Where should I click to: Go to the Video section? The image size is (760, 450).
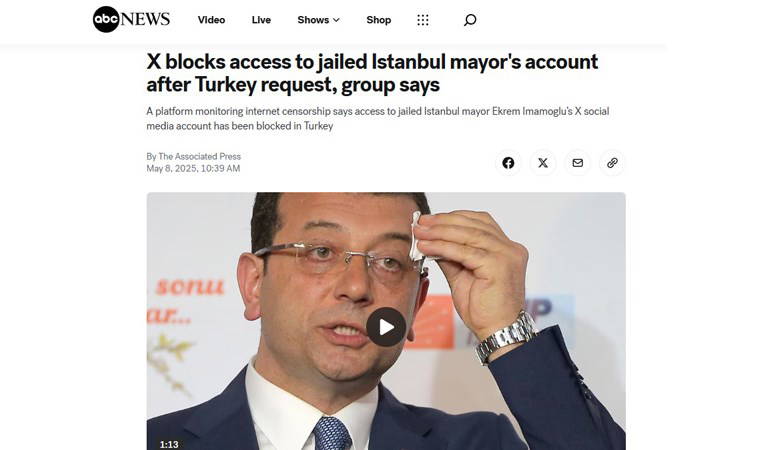tap(211, 20)
